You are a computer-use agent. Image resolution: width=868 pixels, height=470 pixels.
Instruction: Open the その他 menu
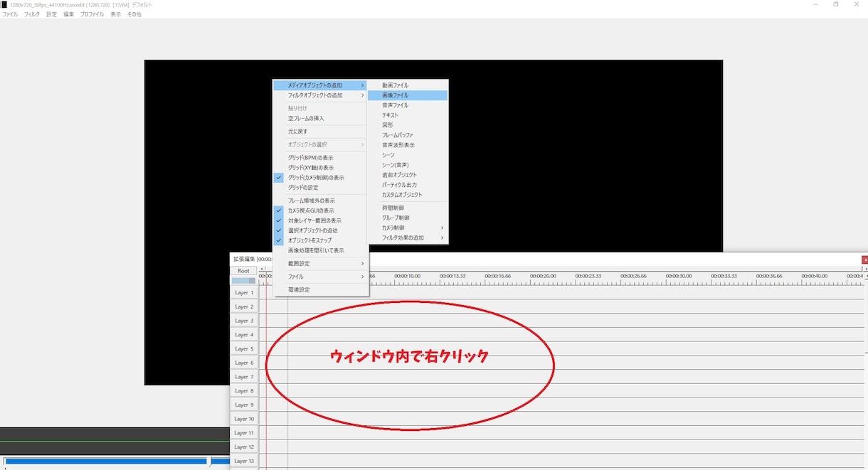click(x=134, y=14)
